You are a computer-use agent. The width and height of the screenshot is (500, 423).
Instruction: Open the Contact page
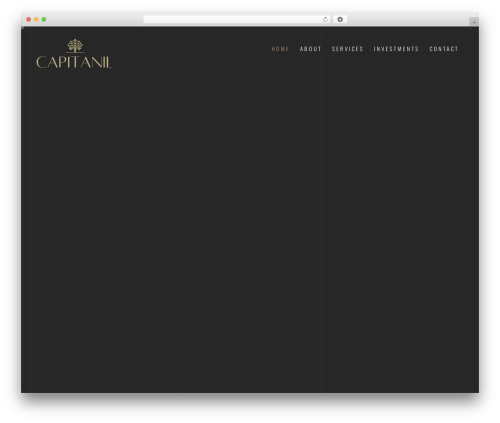point(443,49)
